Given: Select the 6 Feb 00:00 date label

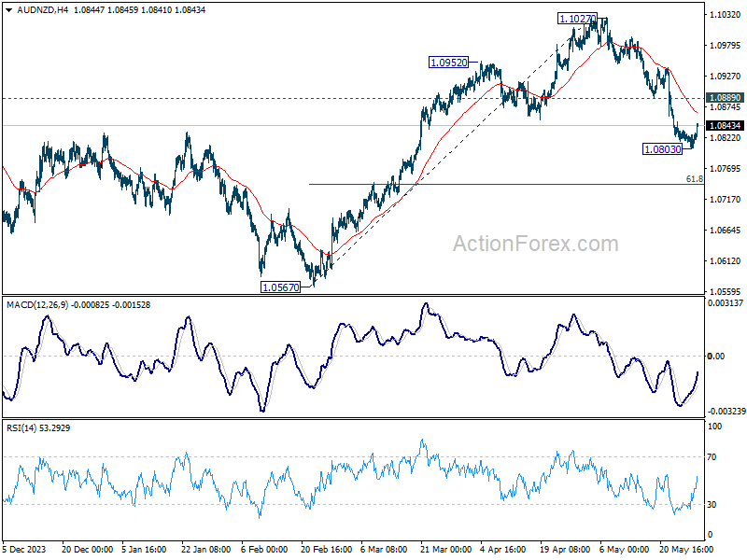Looking at the screenshot, I should 264,549.
